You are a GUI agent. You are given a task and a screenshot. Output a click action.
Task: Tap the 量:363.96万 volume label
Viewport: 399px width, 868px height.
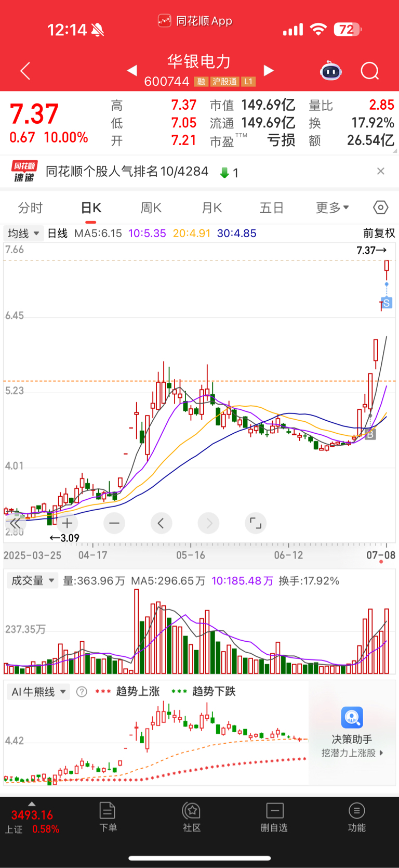pos(94,581)
